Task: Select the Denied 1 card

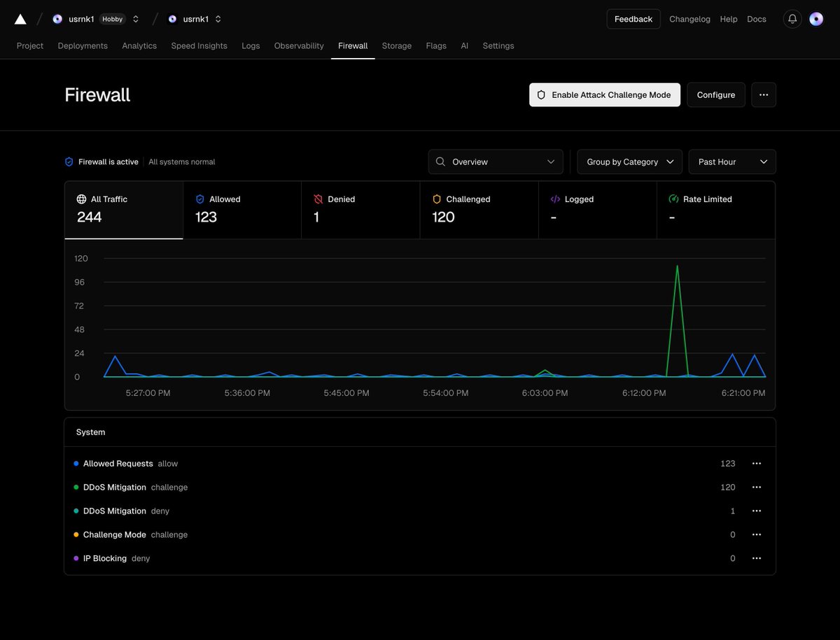Action: click(361, 211)
